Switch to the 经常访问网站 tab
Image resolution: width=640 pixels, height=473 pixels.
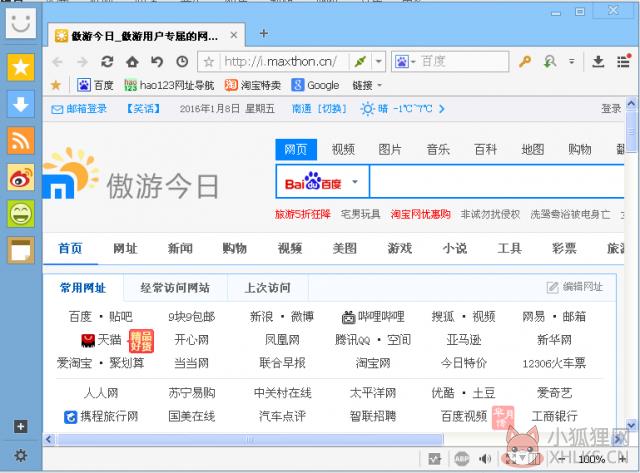pyautogui.click(x=175, y=288)
